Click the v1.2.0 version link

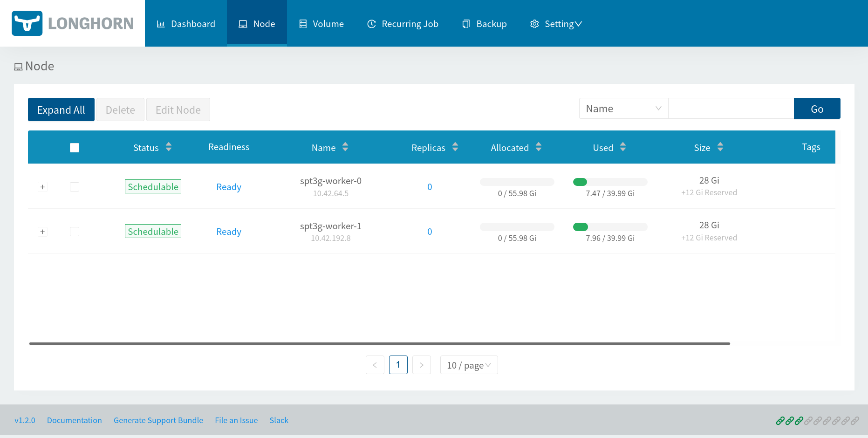[25, 420]
